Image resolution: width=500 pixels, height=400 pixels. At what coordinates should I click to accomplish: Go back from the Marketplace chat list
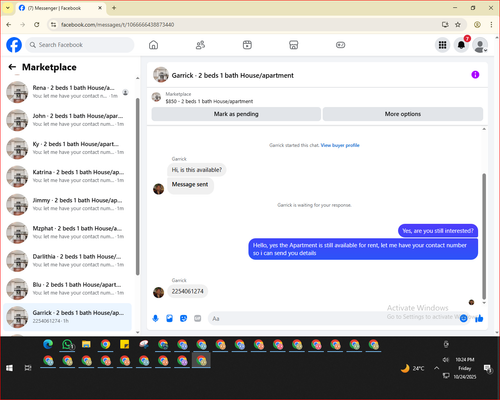click(x=12, y=67)
